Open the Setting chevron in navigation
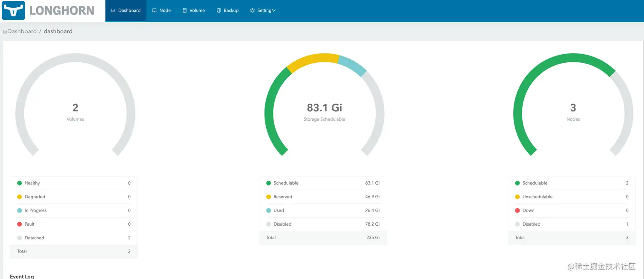Image resolution: width=644 pixels, height=279 pixels. pyautogui.click(x=273, y=10)
